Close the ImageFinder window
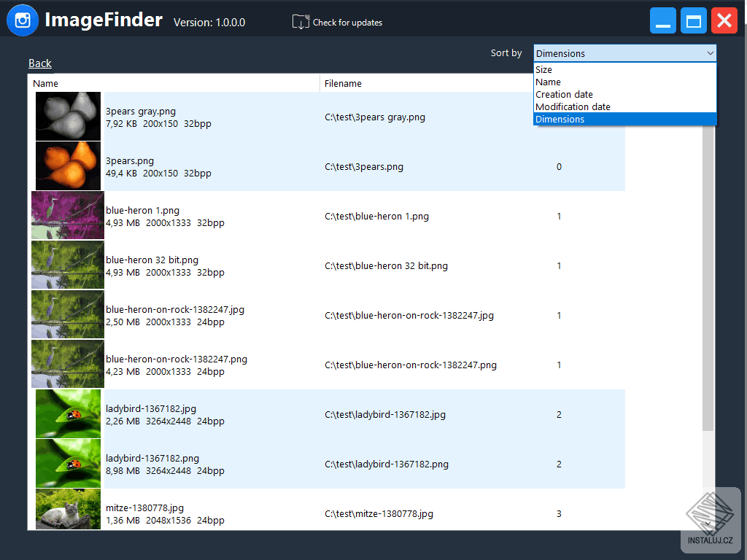 coord(724,20)
